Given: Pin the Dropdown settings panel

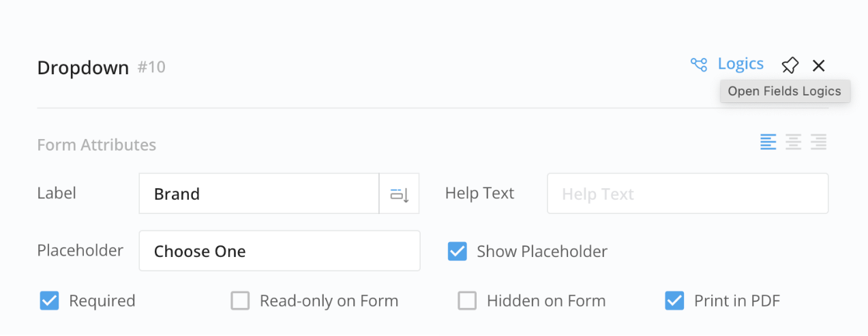Looking at the screenshot, I should click(x=790, y=65).
